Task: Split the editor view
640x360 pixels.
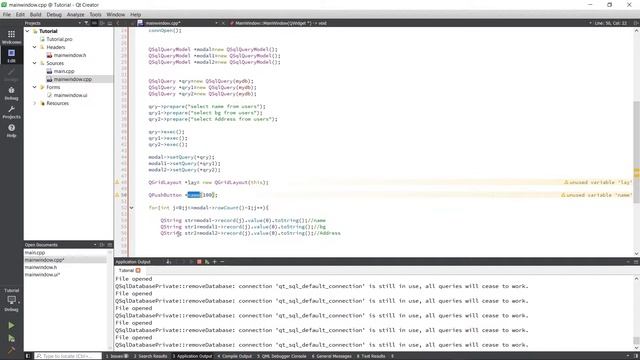Action: click(636, 23)
